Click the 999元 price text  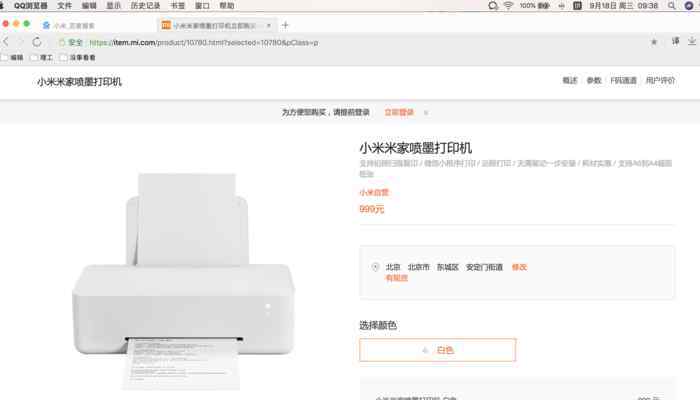click(x=371, y=209)
